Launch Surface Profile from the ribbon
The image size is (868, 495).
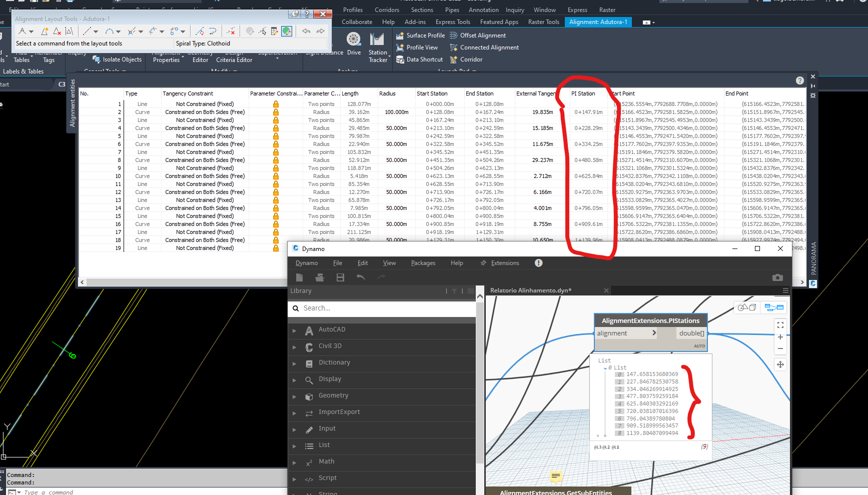coord(420,35)
